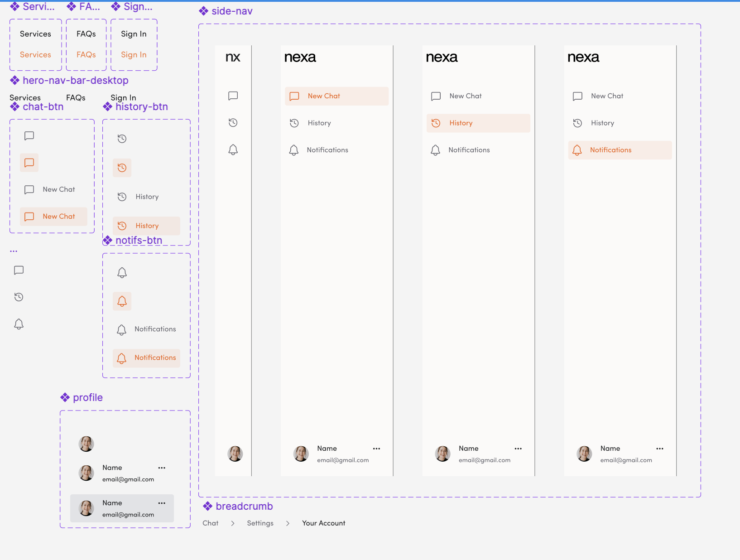Select the chat-btn component label
Screen dimensions: 740x560
[x=37, y=107]
